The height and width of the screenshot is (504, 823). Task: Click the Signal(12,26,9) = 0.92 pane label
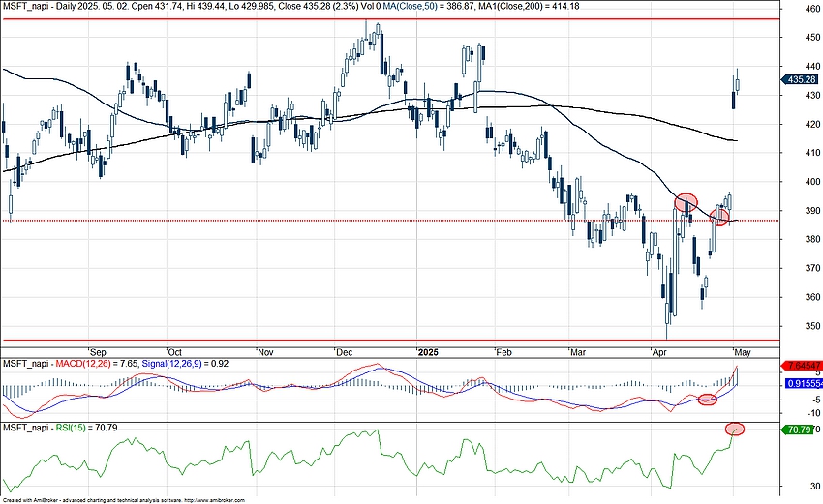185,363
